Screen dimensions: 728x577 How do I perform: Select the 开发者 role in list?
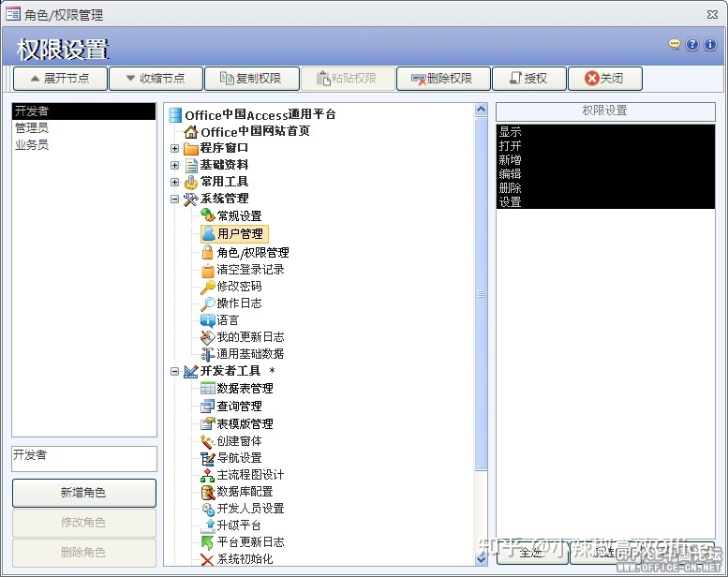(x=83, y=111)
